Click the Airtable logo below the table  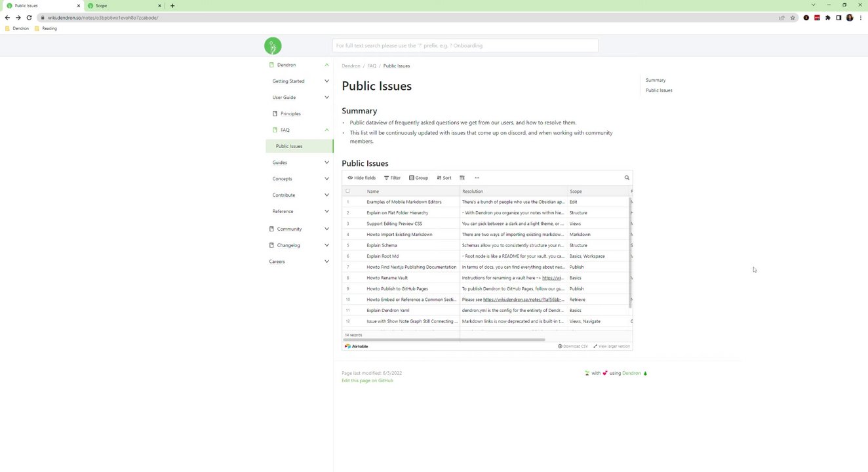(357, 346)
